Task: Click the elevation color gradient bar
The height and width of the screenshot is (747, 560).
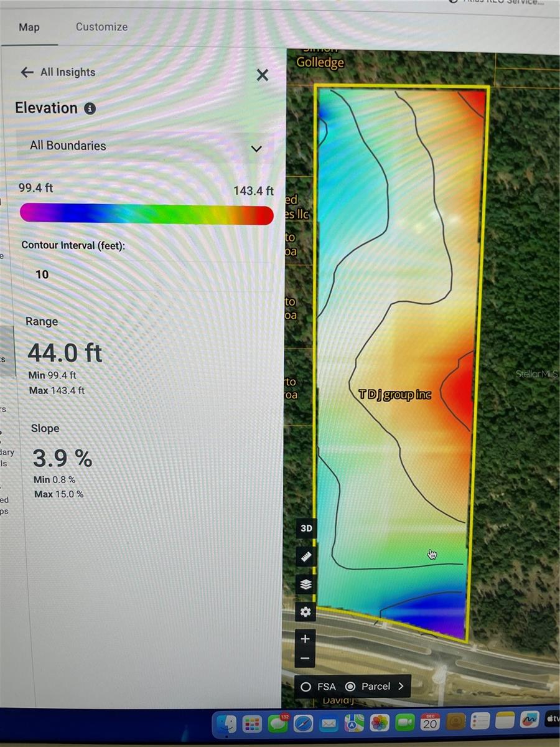Action: click(146, 214)
